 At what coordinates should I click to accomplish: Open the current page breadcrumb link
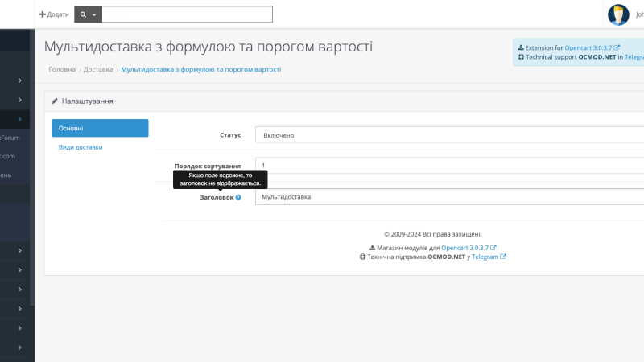(x=200, y=69)
